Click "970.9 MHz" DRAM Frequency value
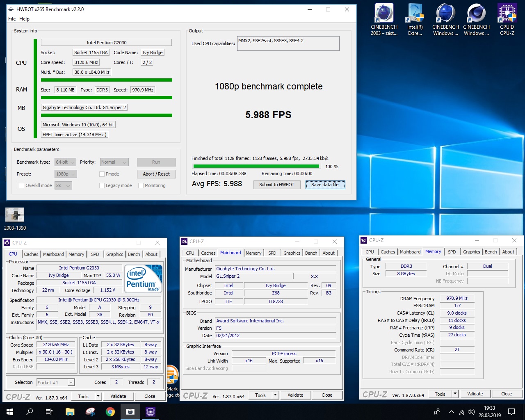The image size is (525, 420). pyautogui.click(x=457, y=299)
